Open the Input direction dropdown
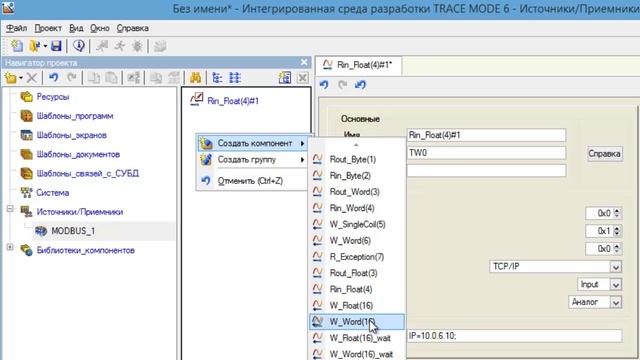The height and width of the screenshot is (360, 640). tap(616, 284)
